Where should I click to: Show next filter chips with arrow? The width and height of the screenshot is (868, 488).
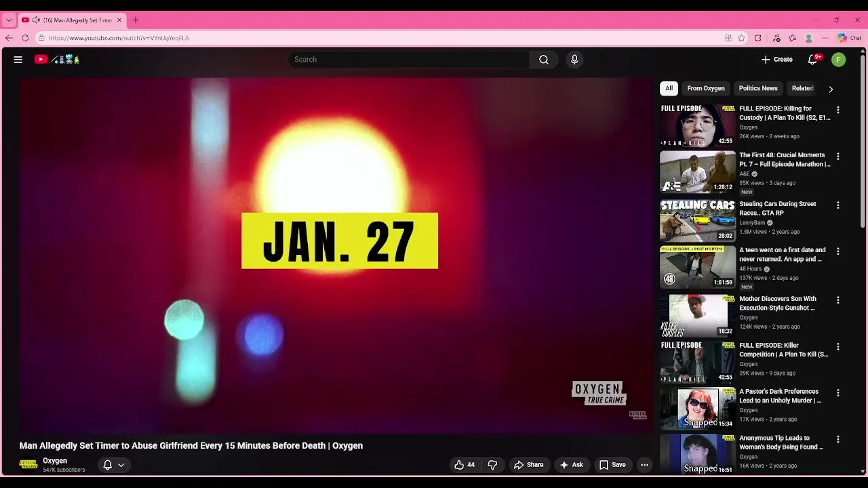point(831,89)
